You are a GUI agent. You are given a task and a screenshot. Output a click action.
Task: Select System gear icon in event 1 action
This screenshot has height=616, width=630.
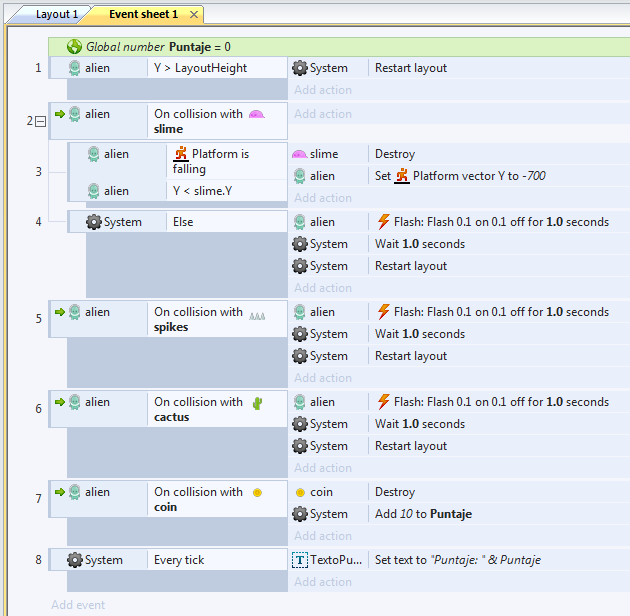pyautogui.click(x=300, y=68)
